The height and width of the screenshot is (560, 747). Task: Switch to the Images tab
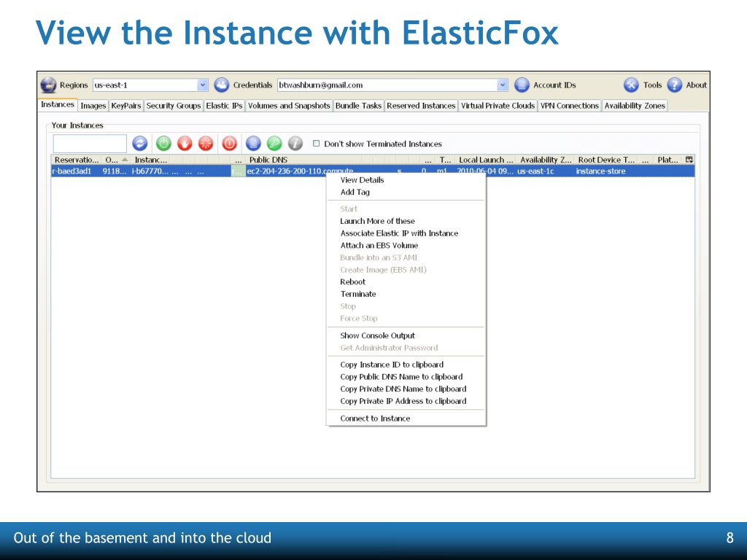click(x=93, y=106)
